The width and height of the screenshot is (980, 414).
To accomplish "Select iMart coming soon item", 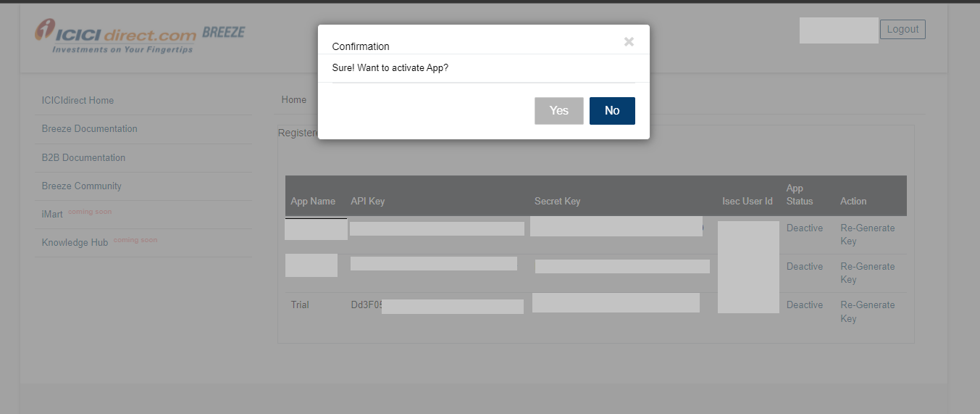I will tap(53, 215).
